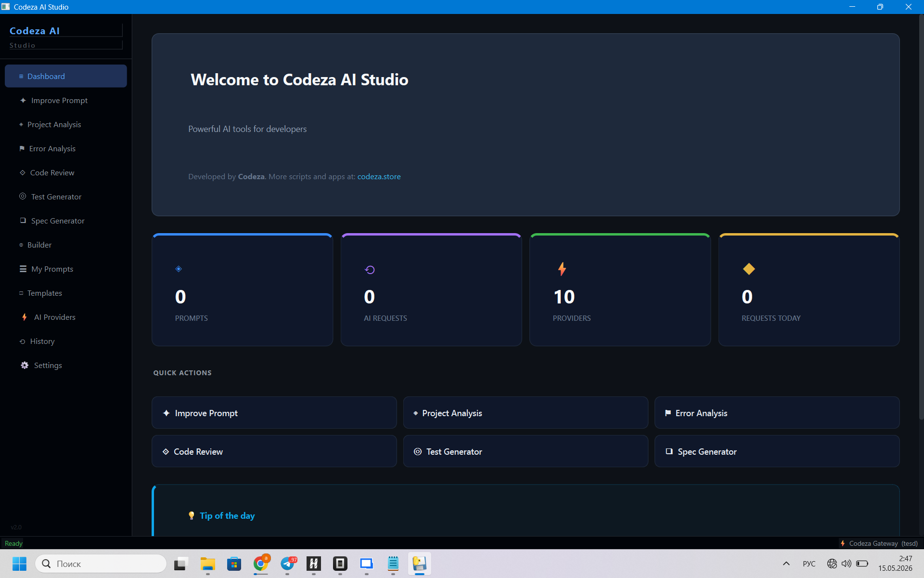Open Telegram from the taskbar

288,564
